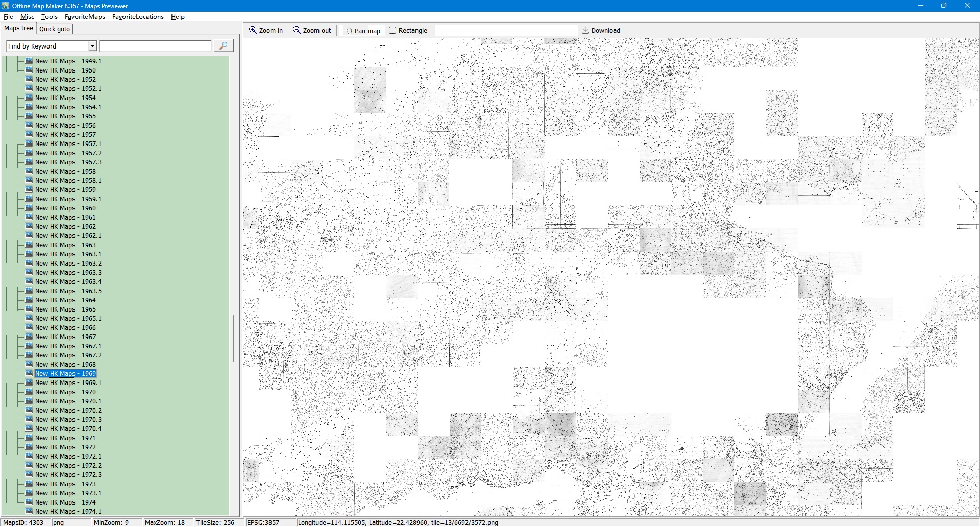Open the File menu
Viewport: 980px width, 527px height.
point(8,17)
